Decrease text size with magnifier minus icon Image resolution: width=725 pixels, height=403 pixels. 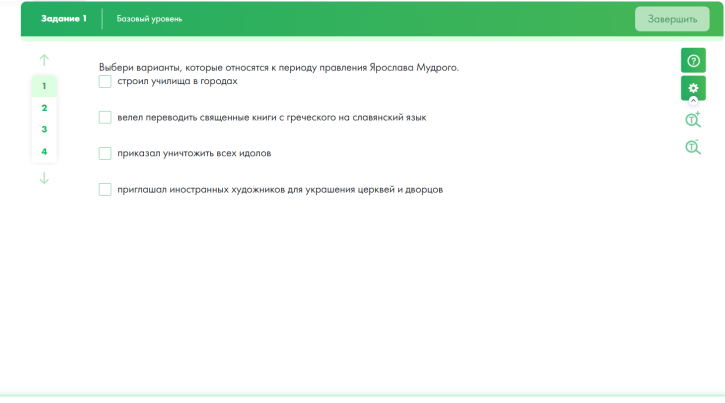(693, 147)
